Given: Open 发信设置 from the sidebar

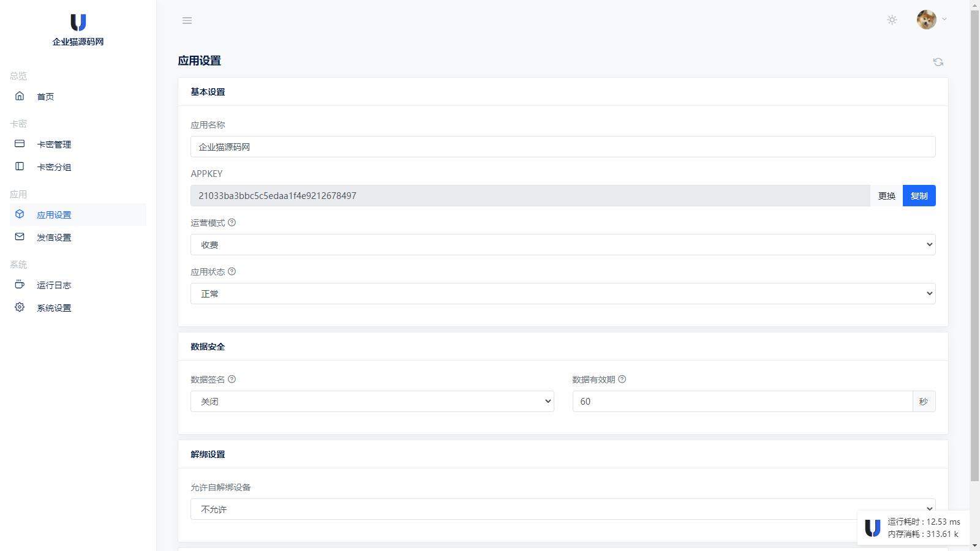Looking at the screenshot, I should [54, 238].
